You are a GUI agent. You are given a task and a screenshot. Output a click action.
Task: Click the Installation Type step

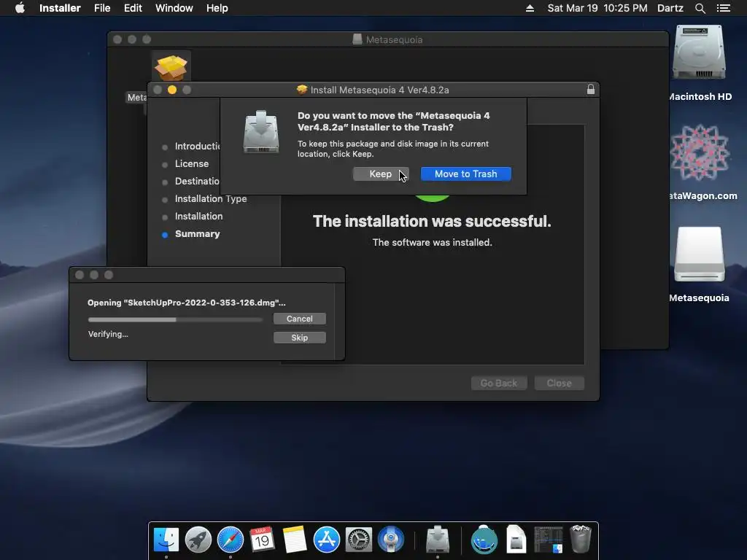click(x=211, y=198)
